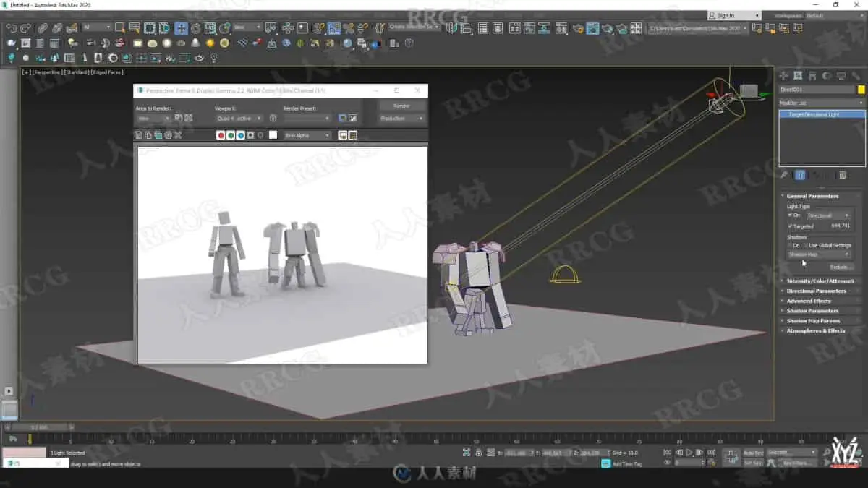
Task: Open the Shadow Map type dropdown
Action: (819, 254)
